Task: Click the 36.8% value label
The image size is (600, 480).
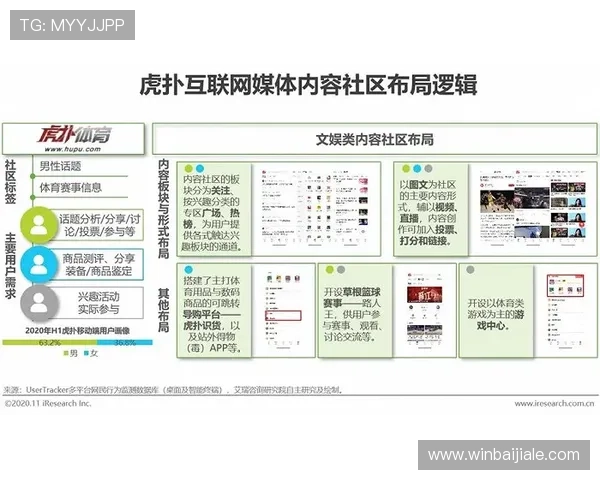Action: point(125,343)
